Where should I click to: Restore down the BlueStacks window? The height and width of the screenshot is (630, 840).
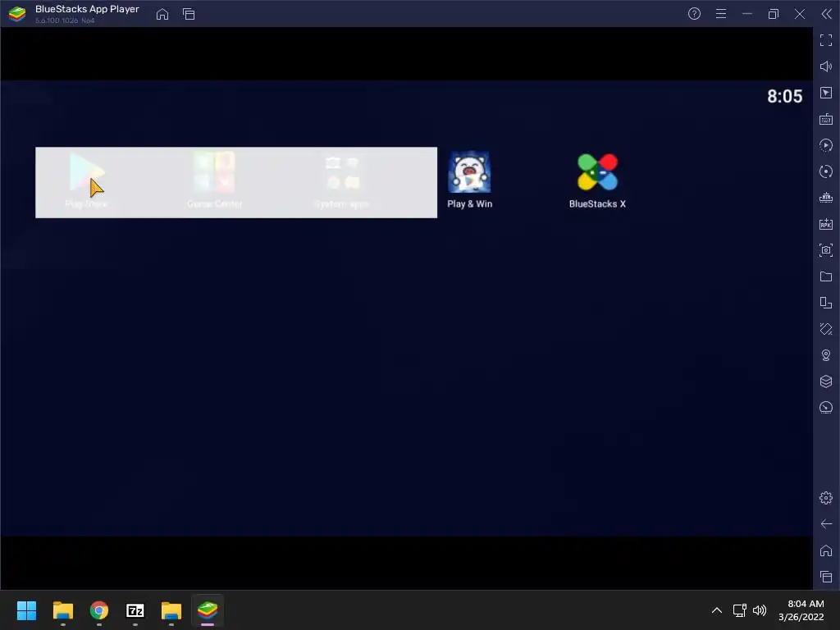tap(774, 14)
